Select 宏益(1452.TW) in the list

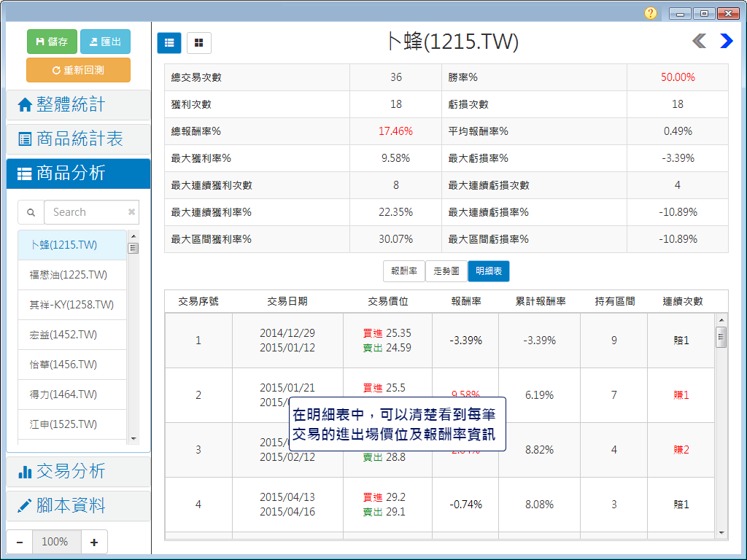point(72,335)
